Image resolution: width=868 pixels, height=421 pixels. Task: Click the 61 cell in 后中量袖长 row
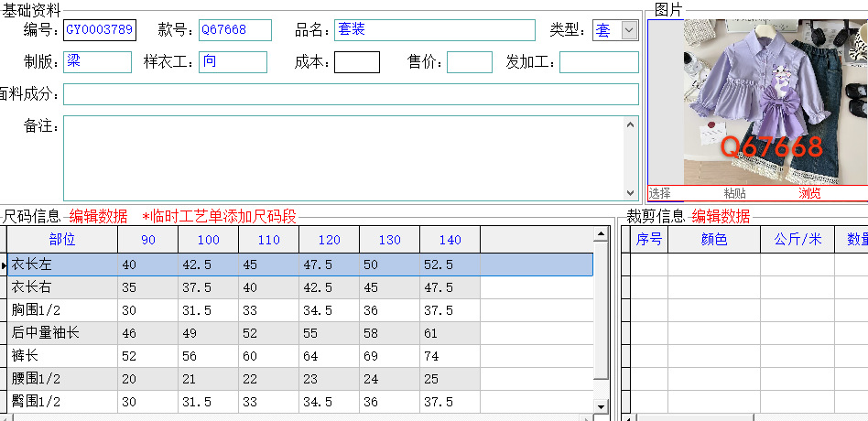point(450,333)
